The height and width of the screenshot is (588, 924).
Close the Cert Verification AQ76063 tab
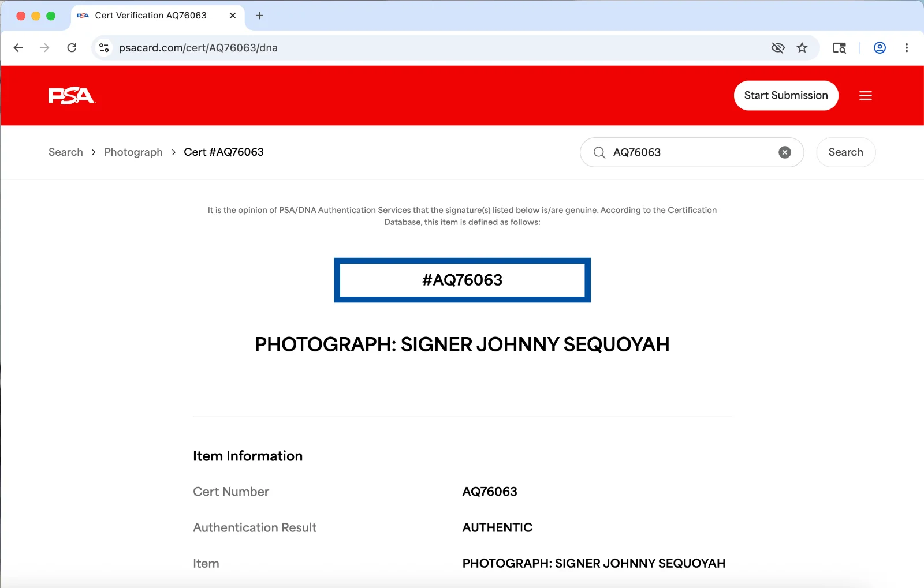[233, 16]
